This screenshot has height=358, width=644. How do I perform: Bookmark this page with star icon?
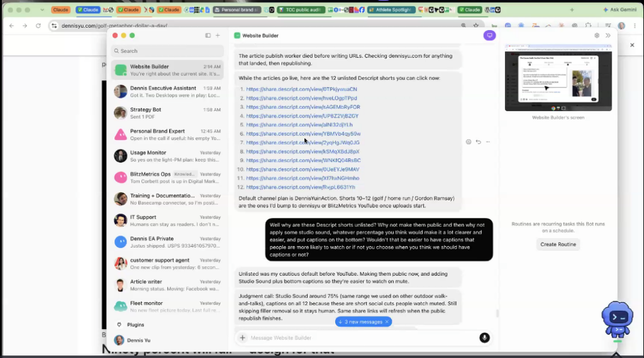click(476, 25)
